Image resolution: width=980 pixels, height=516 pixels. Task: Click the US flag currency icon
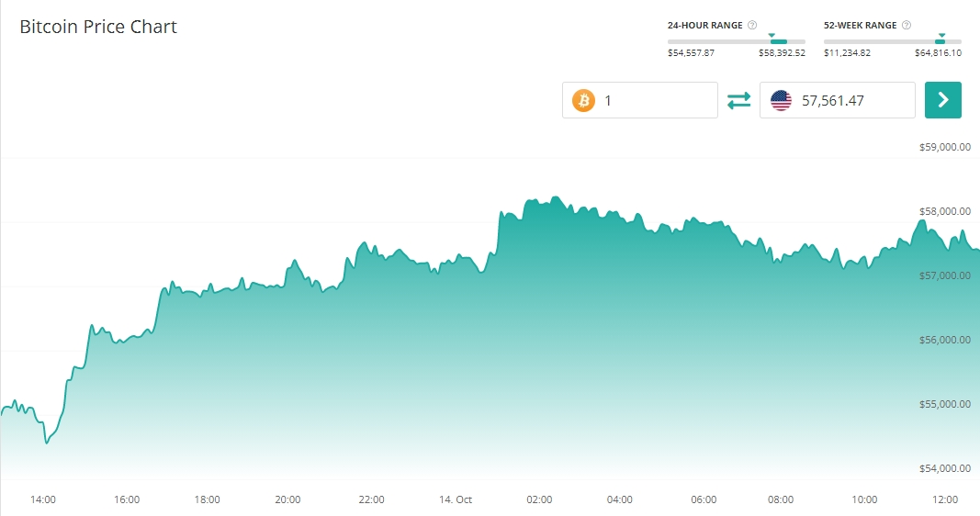(x=781, y=100)
